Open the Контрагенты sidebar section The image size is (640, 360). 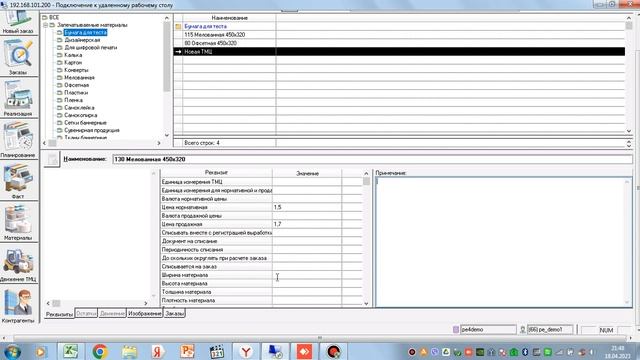(18, 305)
